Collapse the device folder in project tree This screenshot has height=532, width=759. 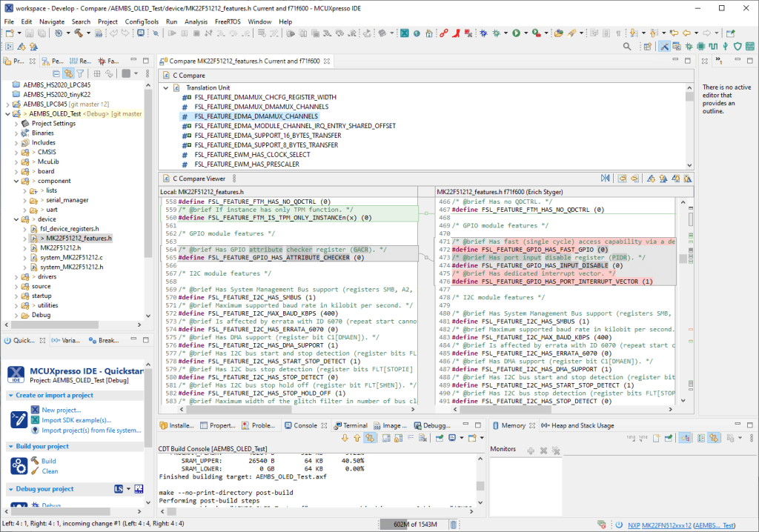pyautogui.click(x=17, y=219)
